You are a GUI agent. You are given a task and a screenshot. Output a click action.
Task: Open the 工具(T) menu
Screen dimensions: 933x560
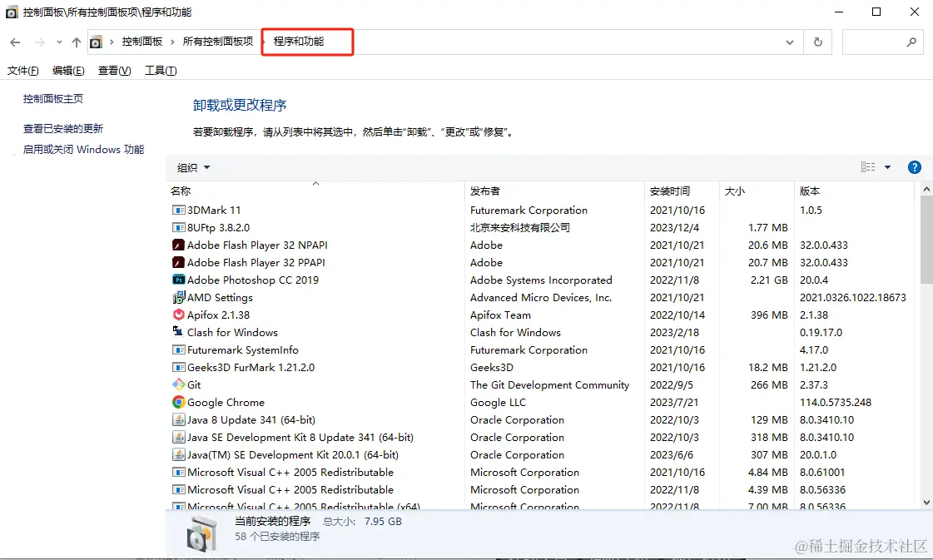(161, 71)
